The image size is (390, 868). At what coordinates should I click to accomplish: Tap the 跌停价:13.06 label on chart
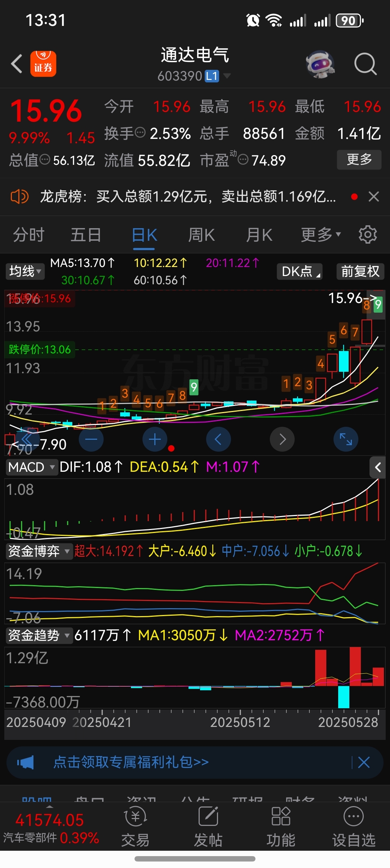[x=40, y=349]
